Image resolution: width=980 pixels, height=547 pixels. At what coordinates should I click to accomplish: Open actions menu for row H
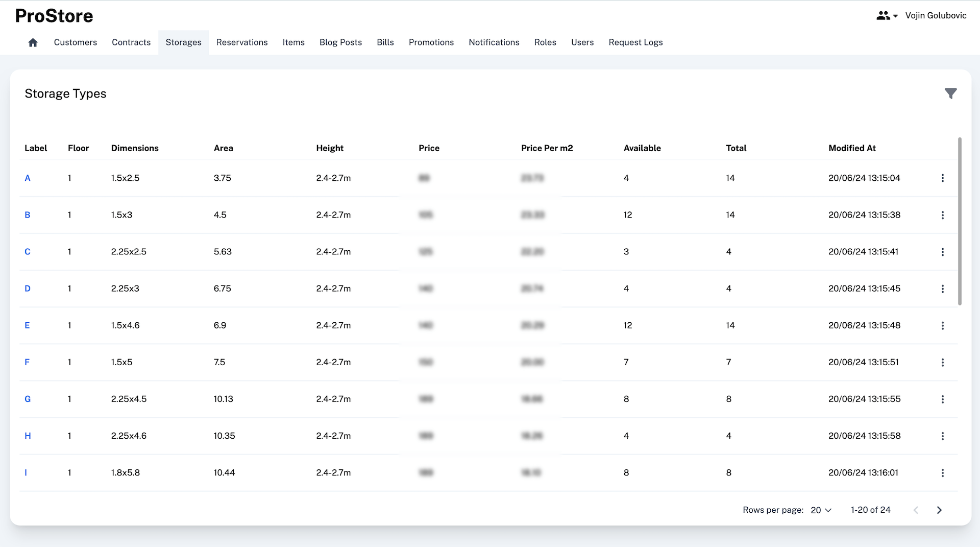pos(943,436)
